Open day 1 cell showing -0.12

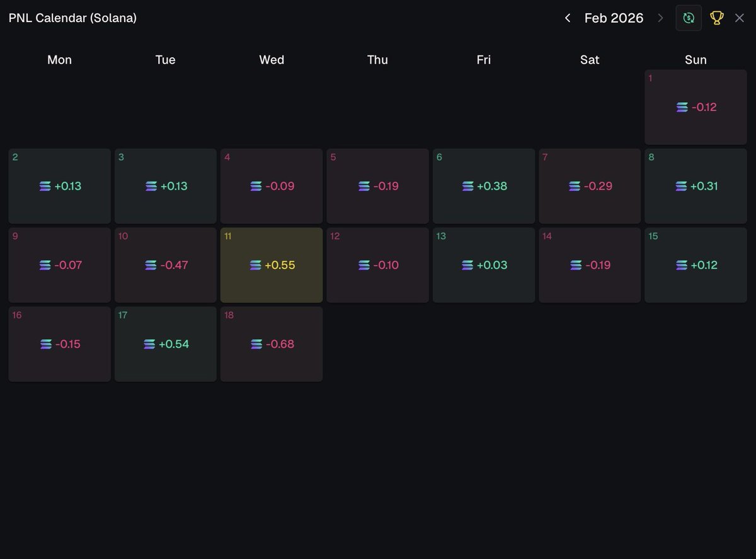[696, 107]
